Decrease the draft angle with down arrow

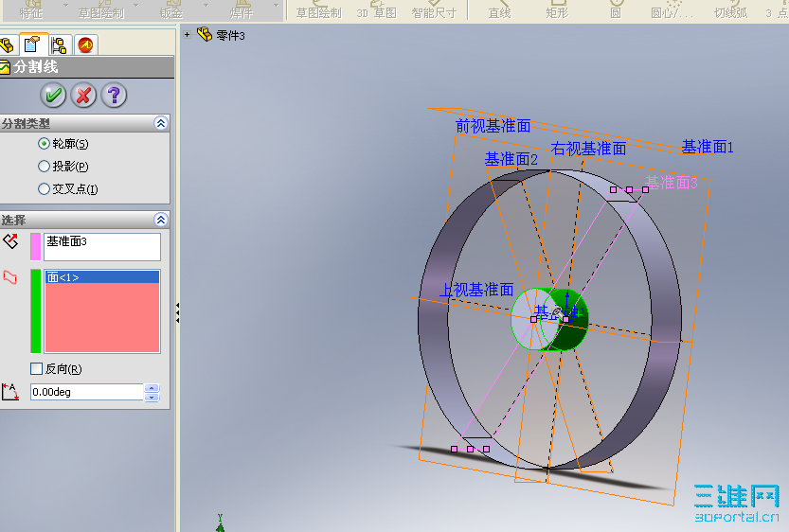[152, 397]
